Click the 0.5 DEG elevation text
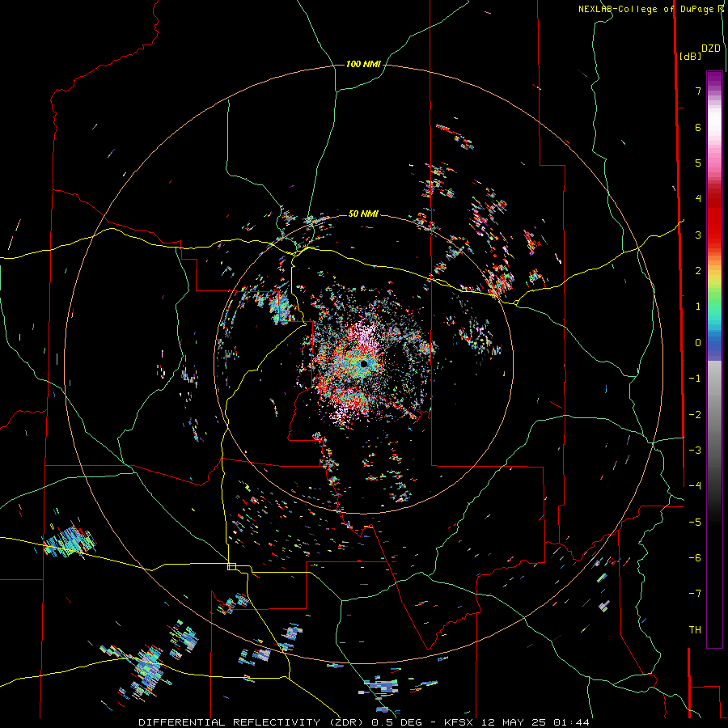The width and height of the screenshot is (728, 728). [x=397, y=722]
